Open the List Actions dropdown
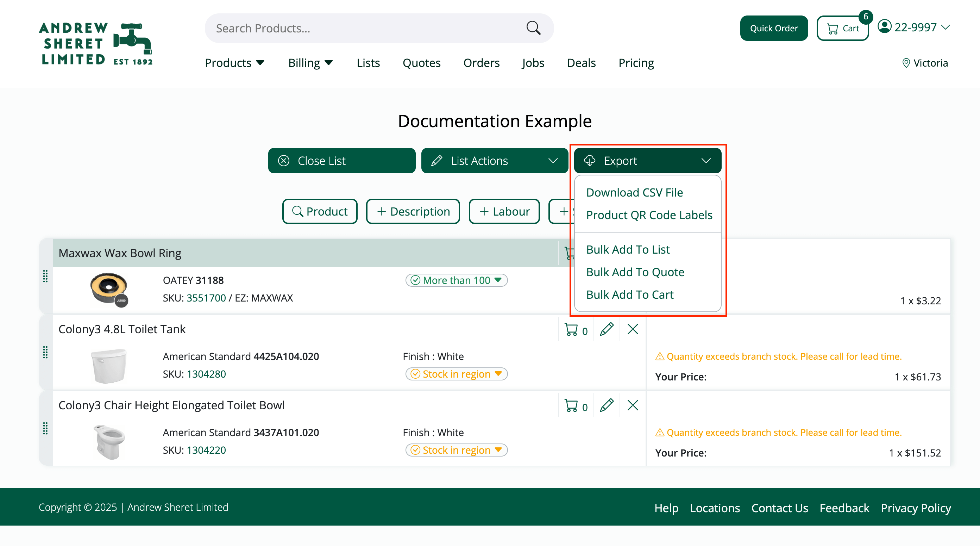 point(495,161)
